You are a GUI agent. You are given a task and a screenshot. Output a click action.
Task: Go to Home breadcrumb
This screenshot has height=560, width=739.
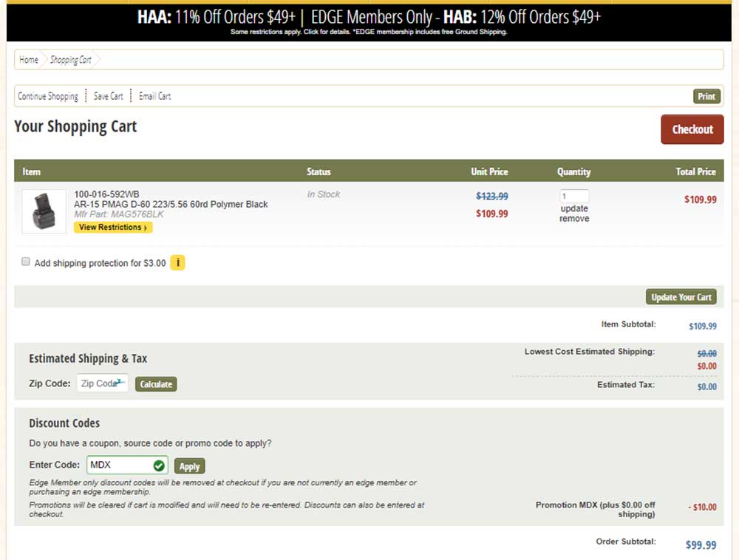click(x=29, y=60)
